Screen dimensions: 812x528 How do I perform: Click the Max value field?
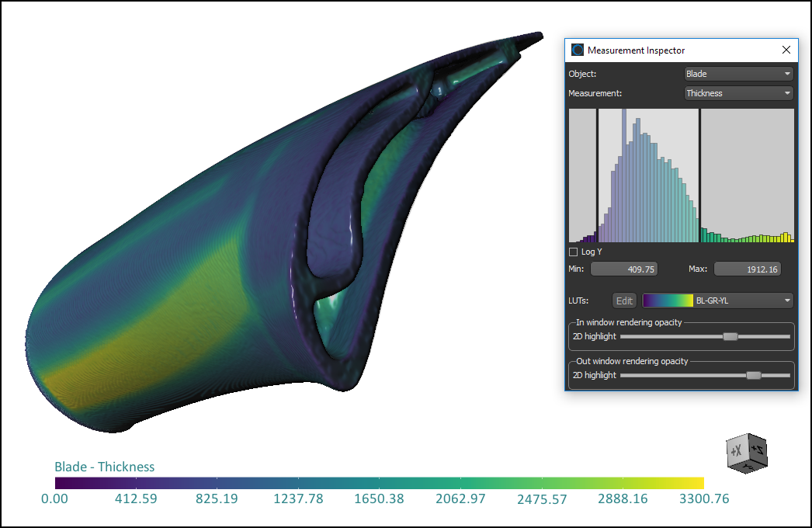(747, 269)
